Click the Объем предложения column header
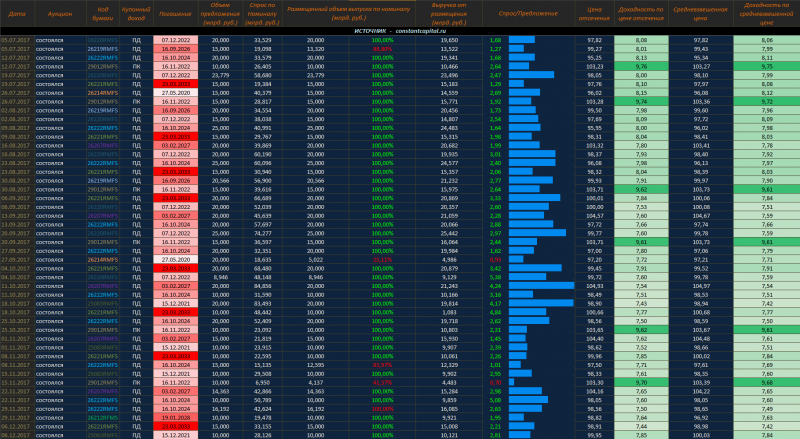Screen dimensions: 800x439 tap(220, 14)
